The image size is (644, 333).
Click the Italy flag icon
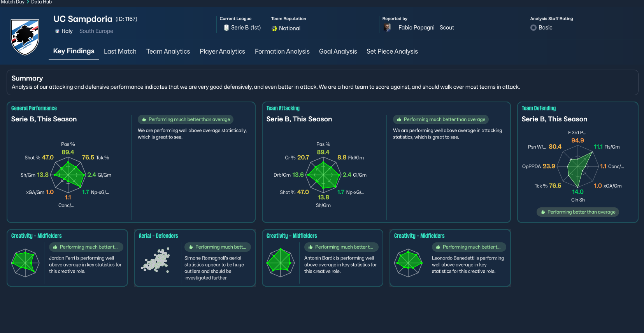pos(57,31)
